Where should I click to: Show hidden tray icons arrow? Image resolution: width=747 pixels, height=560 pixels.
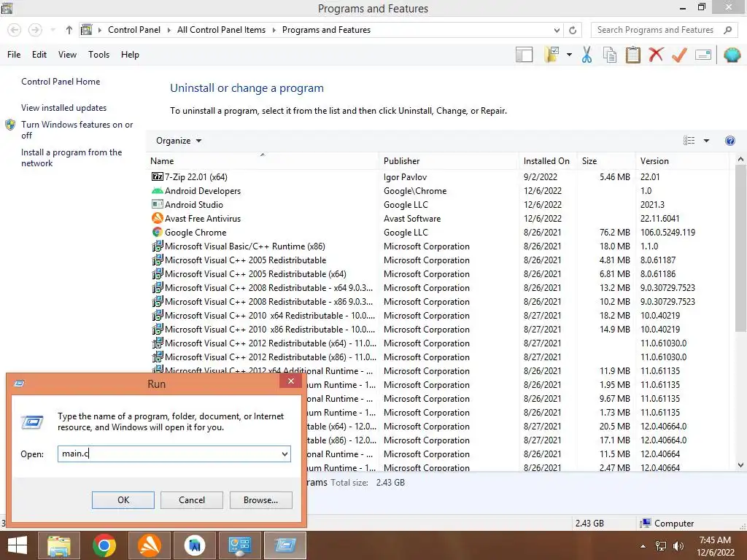(x=643, y=546)
